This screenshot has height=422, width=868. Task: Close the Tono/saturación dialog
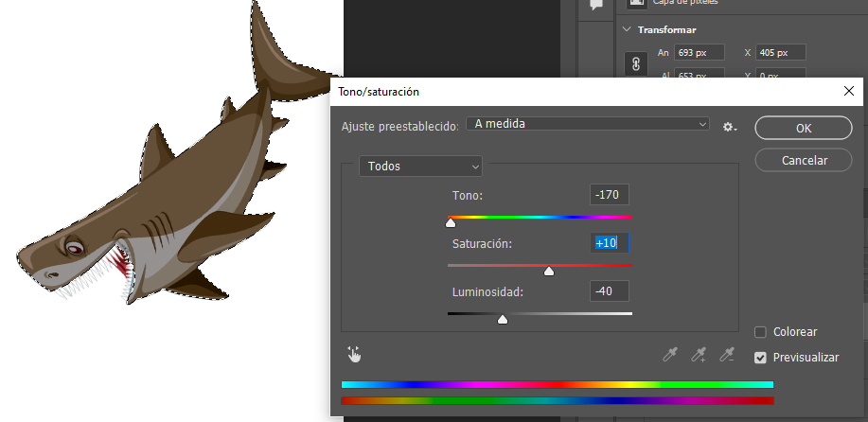(x=849, y=92)
